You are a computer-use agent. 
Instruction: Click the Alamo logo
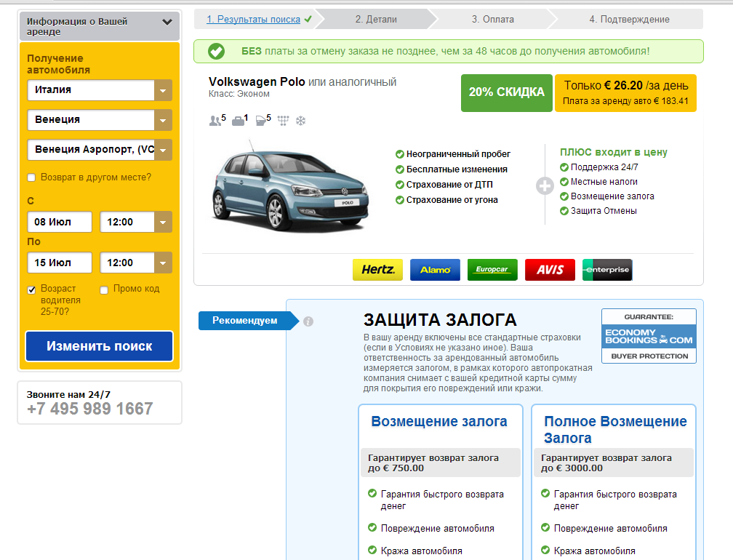pyautogui.click(x=435, y=270)
